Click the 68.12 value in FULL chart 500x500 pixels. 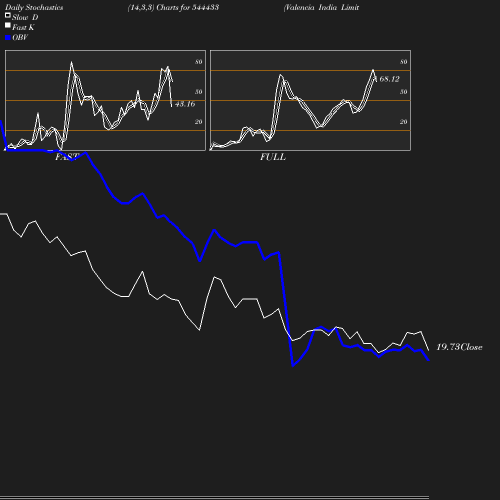coord(389,79)
